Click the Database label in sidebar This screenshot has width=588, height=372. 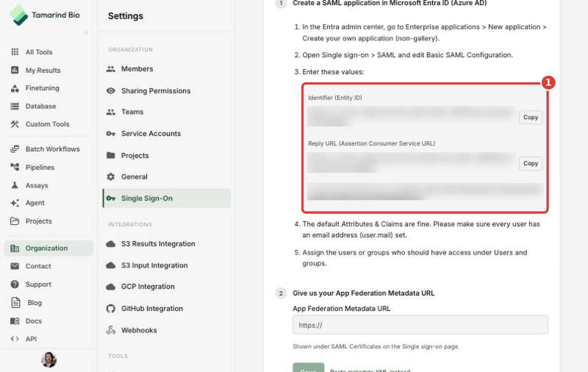point(41,106)
